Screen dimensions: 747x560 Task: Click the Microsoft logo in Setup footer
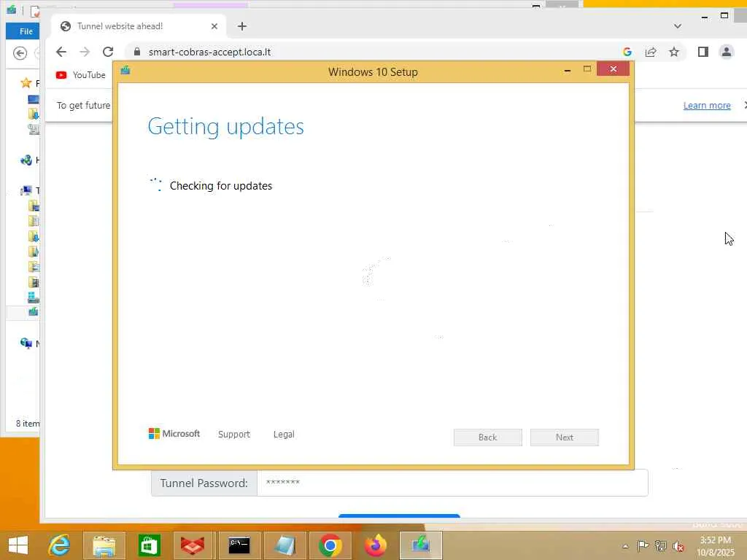pyautogui.click(x=174, y=434)
